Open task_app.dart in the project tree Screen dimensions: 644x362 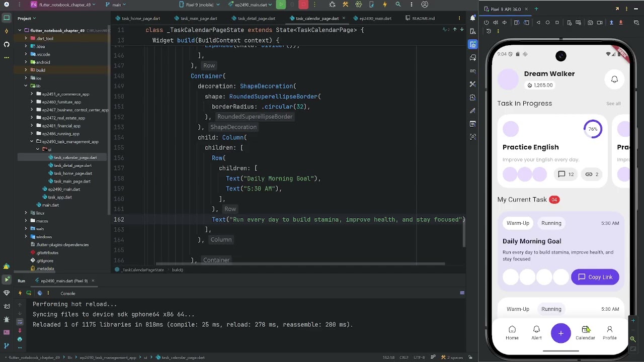60,197
